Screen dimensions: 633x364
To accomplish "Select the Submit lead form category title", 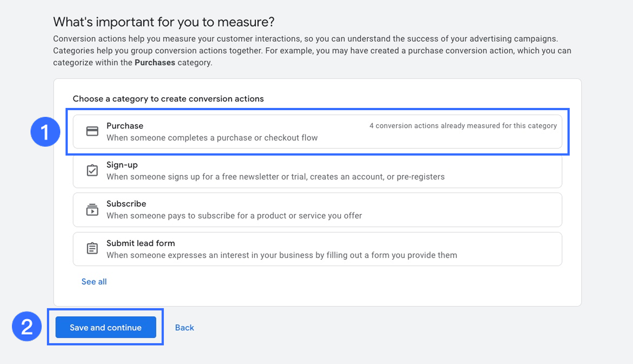I will pyautogui.click(x=140, y=243).
